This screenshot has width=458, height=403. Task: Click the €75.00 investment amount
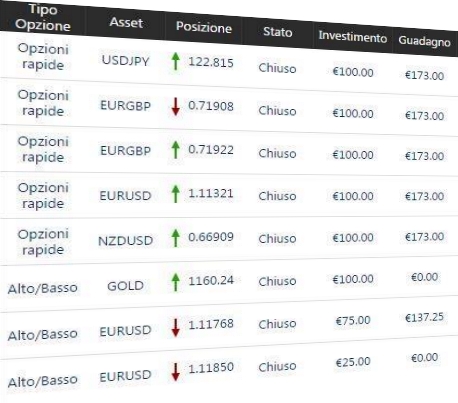click(x=353, y=321)
